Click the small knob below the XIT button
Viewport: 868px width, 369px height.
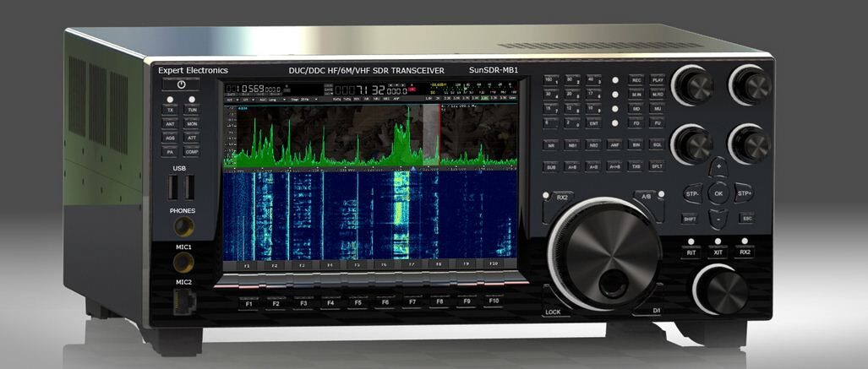[723, 290]
